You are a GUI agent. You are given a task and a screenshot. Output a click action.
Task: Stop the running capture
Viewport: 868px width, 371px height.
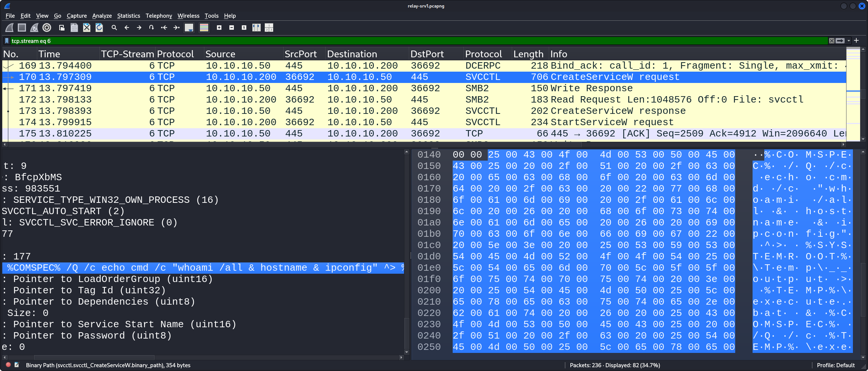(x=22, y=28)
